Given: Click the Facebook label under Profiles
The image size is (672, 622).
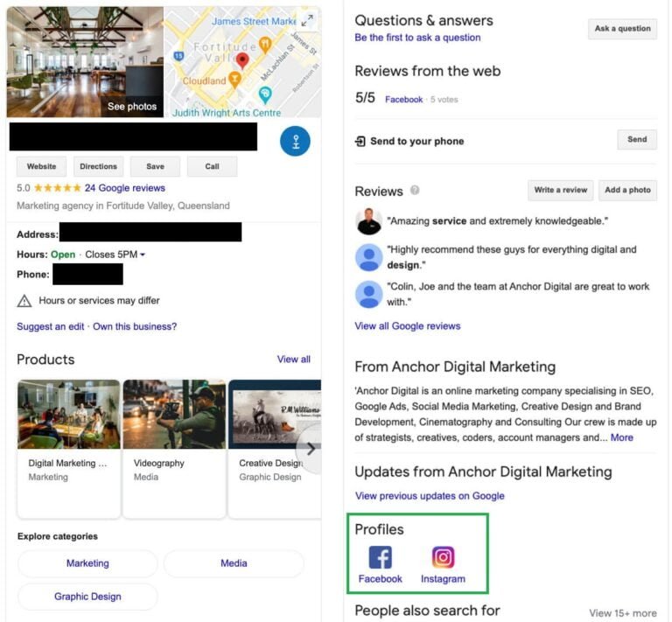Looking at the screenshot, I should coord(380,579).
